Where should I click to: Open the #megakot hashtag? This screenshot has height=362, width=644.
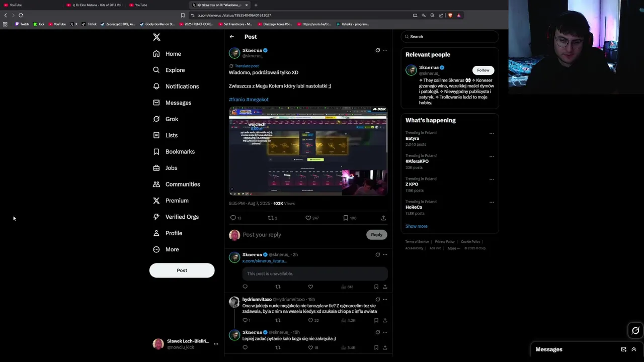point(257,100)
